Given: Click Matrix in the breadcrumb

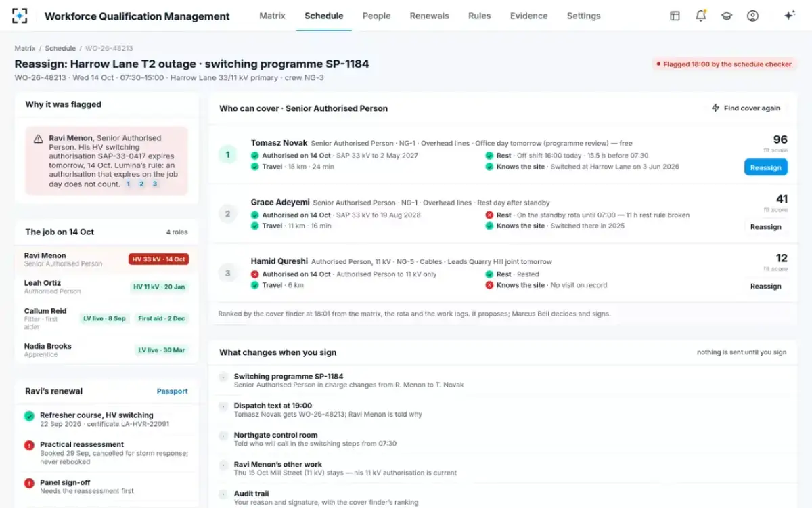Looking at the screenshot, I should pyautogui.click(x=25, y=49).
